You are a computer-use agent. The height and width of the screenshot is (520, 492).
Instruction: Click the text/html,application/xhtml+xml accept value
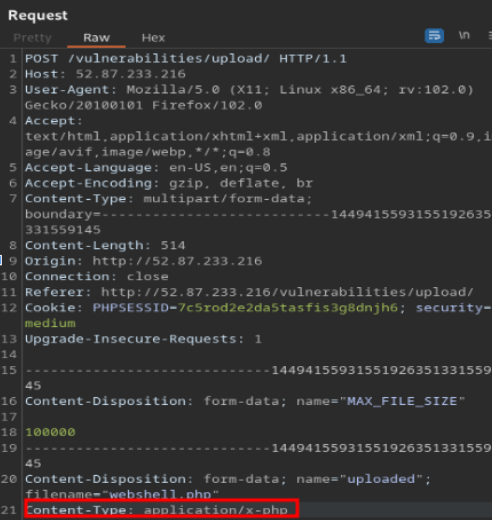tap(258, 136)
